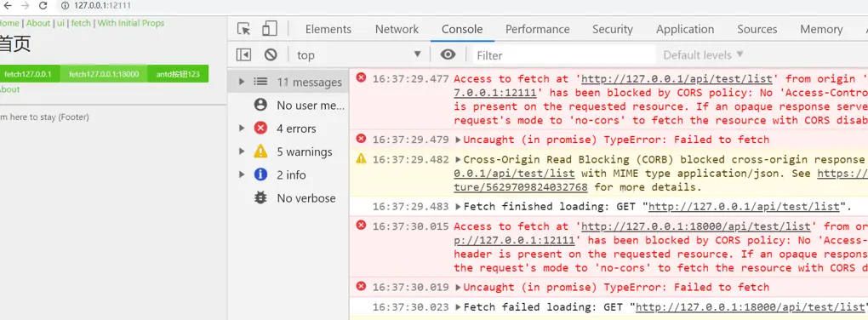The height and width of the screenshot is (320, 868).
Task: Switch to the Network tab
Action: tap(397, 29)
